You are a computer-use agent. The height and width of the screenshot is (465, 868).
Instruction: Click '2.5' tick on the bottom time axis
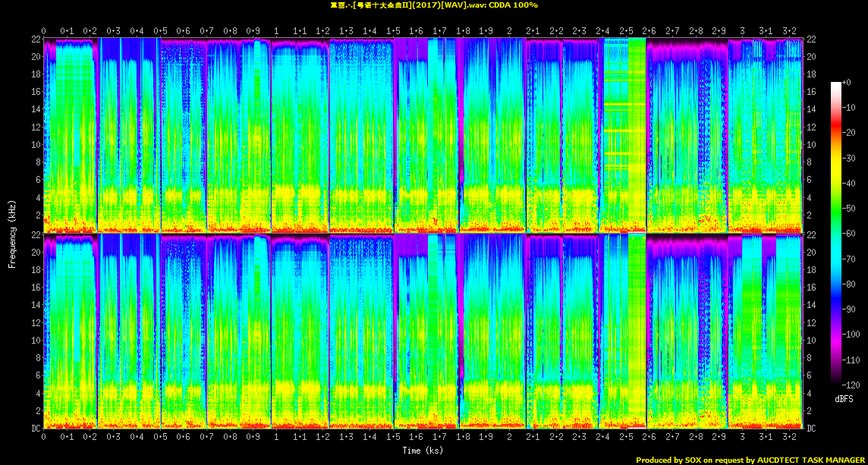[x=626, y=438]
